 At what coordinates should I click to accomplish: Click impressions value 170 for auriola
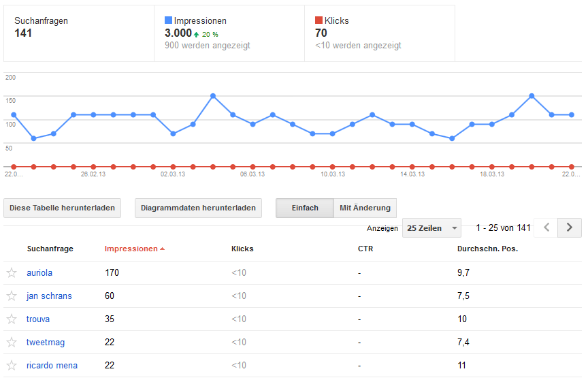(112, 272)
